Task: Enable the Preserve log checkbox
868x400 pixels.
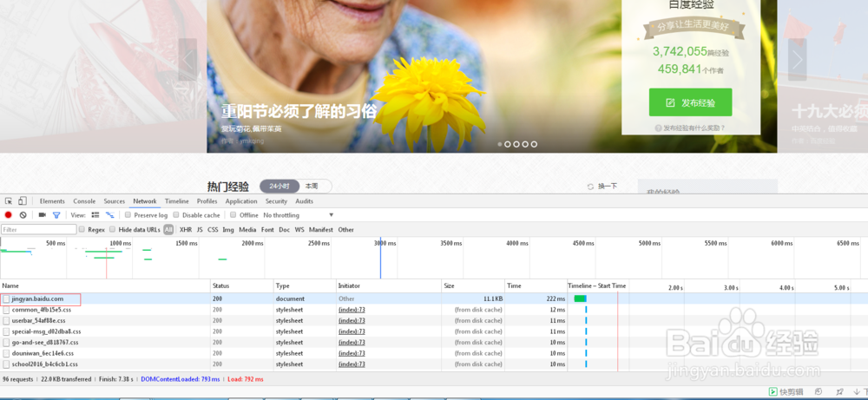Action: (x=128, y=215)
